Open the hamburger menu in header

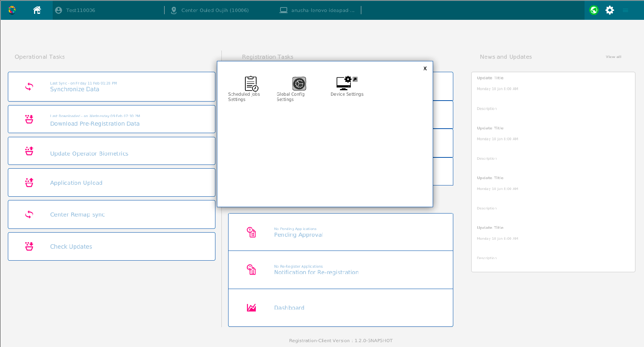coord(625,10)
